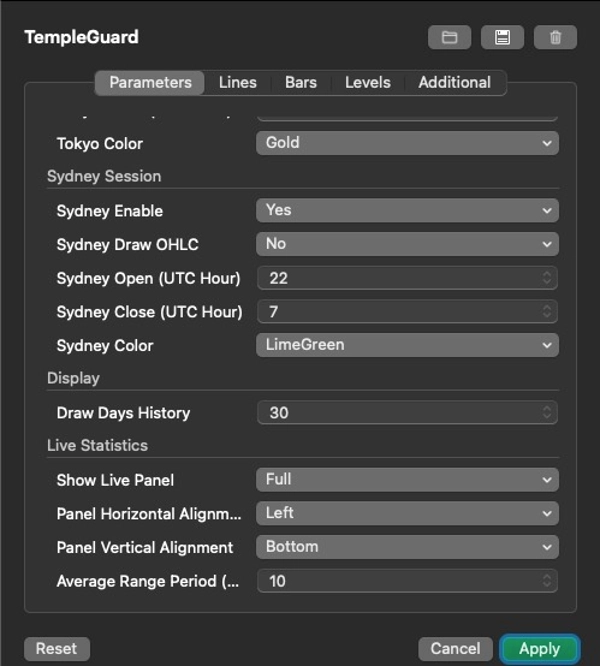
Task: Click the Apply button
Action: (x=540, y=649)
